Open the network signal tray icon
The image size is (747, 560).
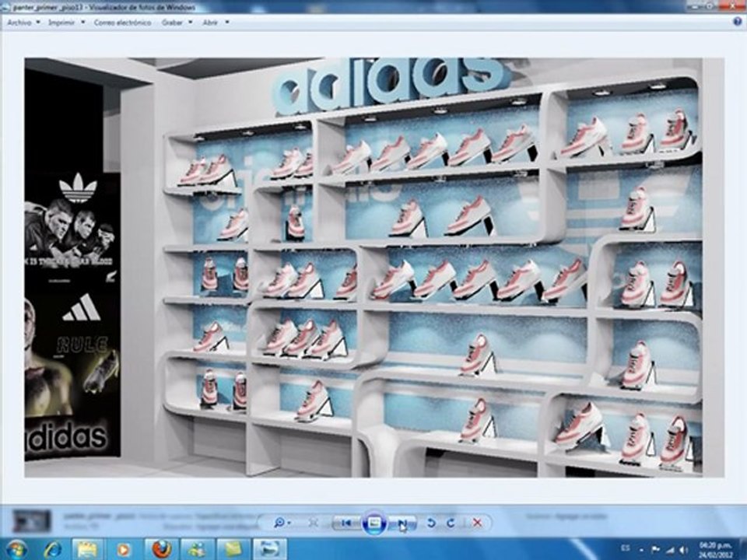(x=671, y=550)
